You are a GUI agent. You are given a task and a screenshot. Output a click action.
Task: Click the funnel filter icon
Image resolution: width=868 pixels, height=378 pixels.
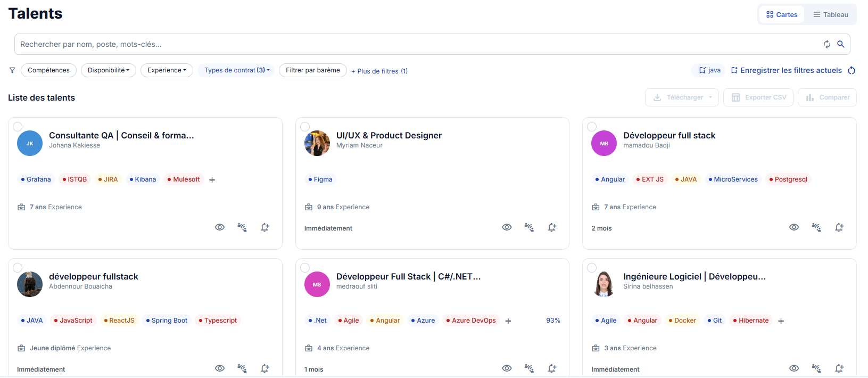[x=12, y=70]
